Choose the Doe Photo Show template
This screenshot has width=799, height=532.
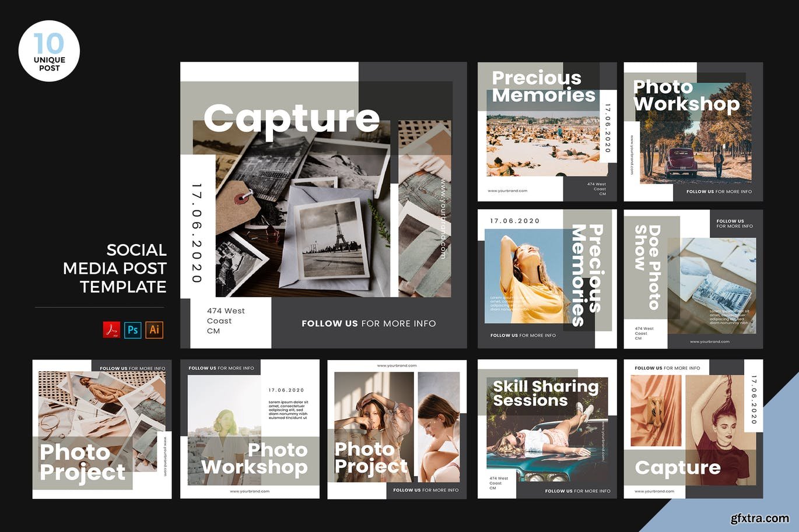pos(693,279)
